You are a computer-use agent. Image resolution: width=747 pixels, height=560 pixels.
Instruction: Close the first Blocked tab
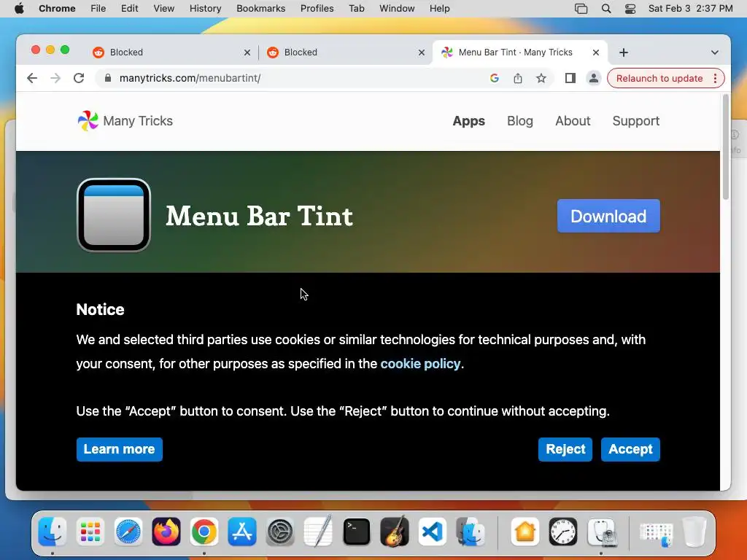coord(247,52)
